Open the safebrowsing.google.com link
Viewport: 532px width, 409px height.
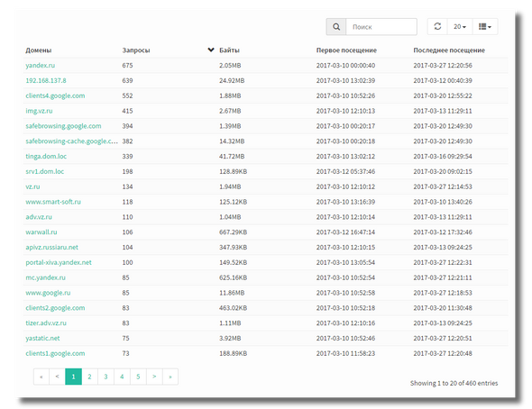pos(63,126)
